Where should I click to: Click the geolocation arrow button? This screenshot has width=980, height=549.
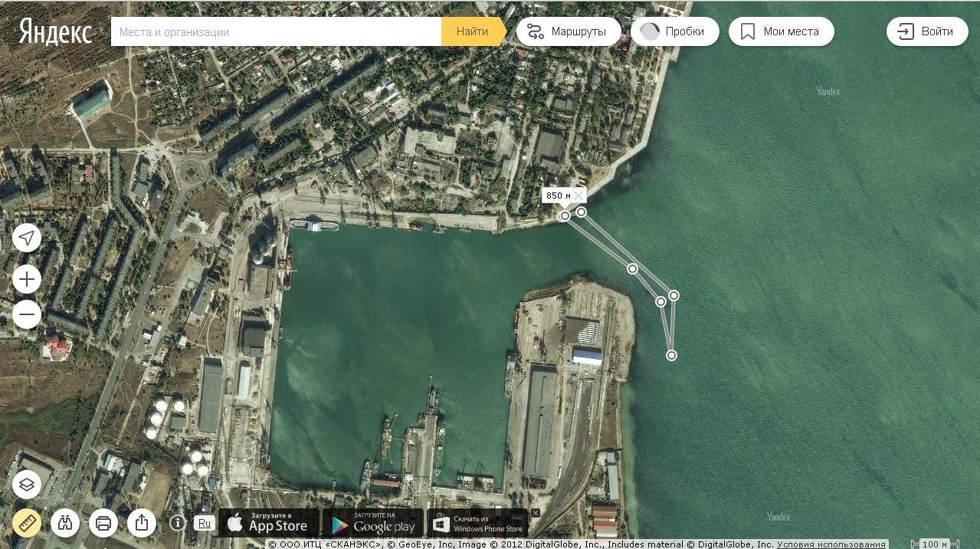click(27, 238)
